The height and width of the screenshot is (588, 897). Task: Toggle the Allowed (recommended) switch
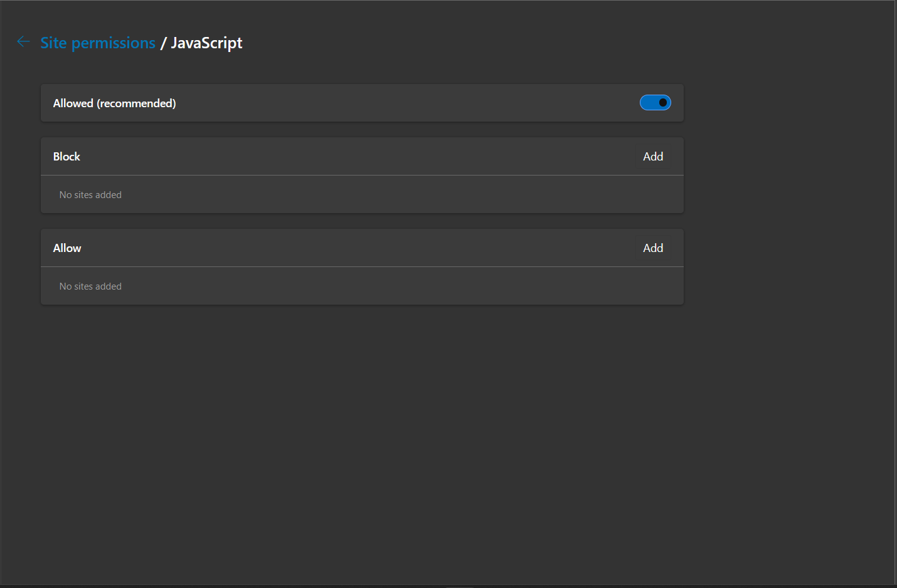click(655, 103)
